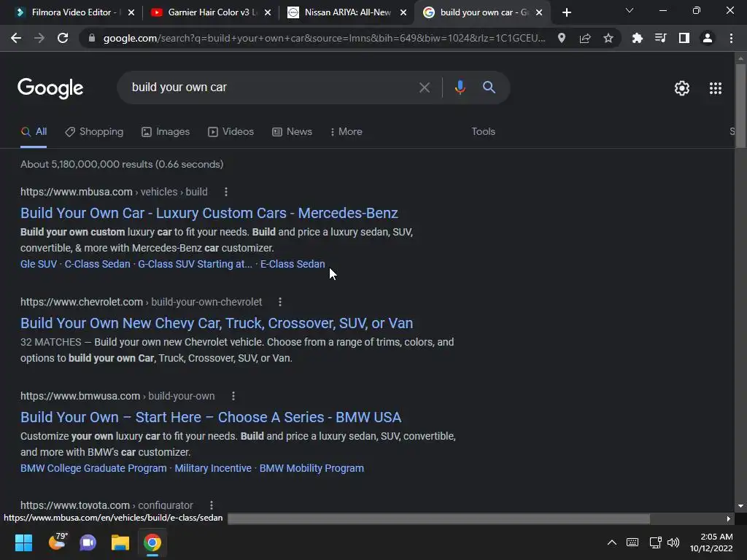The image size is (747, 560).
Task: Clear the search box with the X
Action: click(x=425, y=87)
